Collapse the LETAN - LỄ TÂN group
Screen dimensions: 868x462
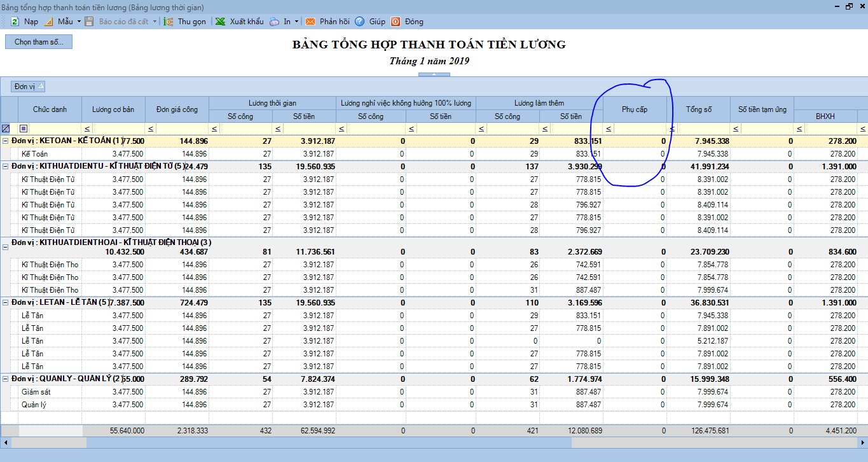(6, 302)
